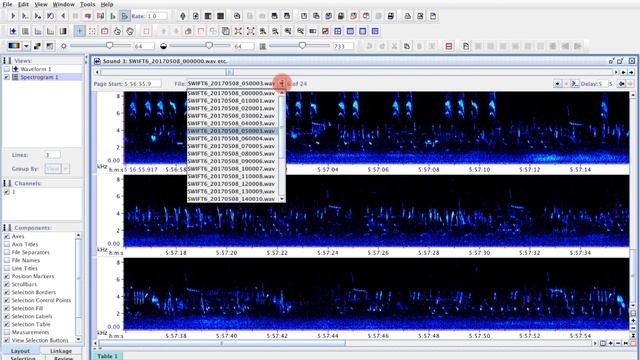Click the brightness sun icon
Viewport: 640px width, 360px height.
coord(63,46)
